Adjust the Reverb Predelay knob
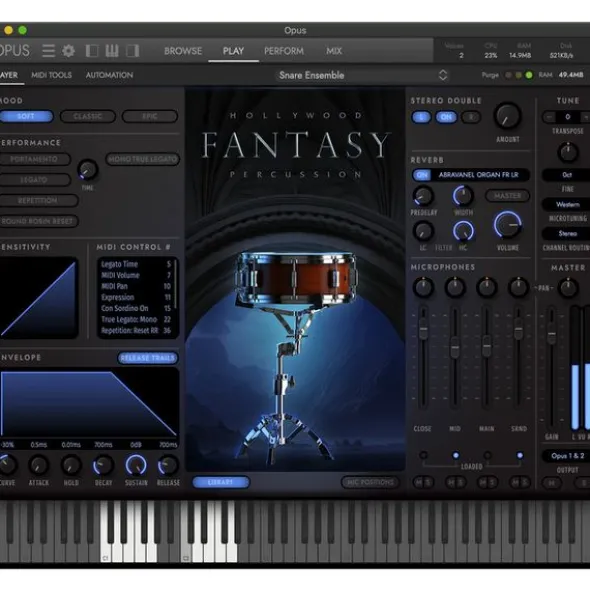Viewport: 590px width, 591px height. [x=423, y=196]
